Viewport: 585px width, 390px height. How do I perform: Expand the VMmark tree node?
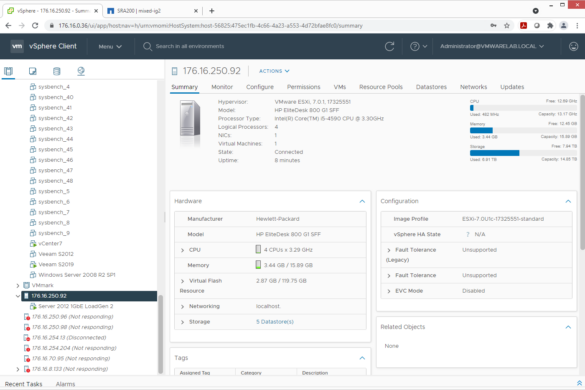(18, 286)
